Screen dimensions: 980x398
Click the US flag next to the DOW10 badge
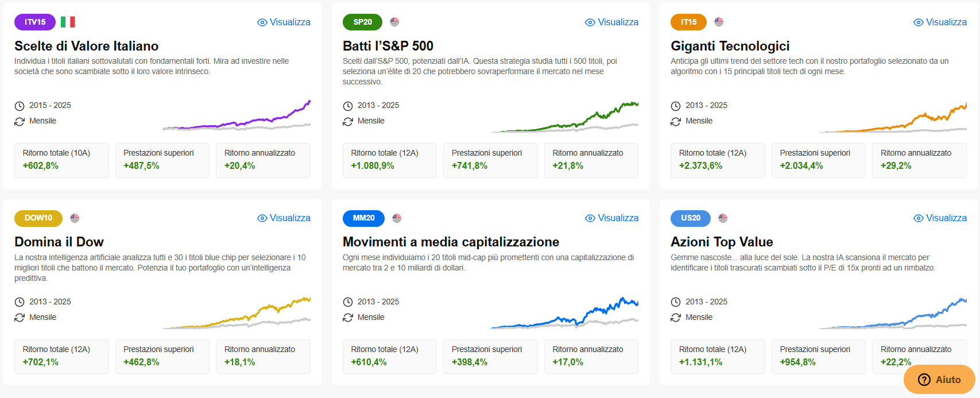75,218
